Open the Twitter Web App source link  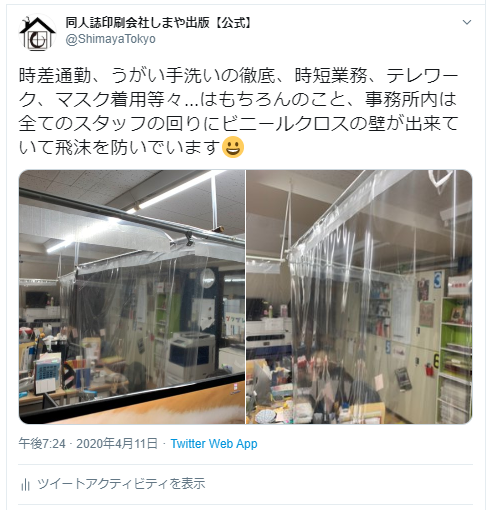(x=214, y=444)
